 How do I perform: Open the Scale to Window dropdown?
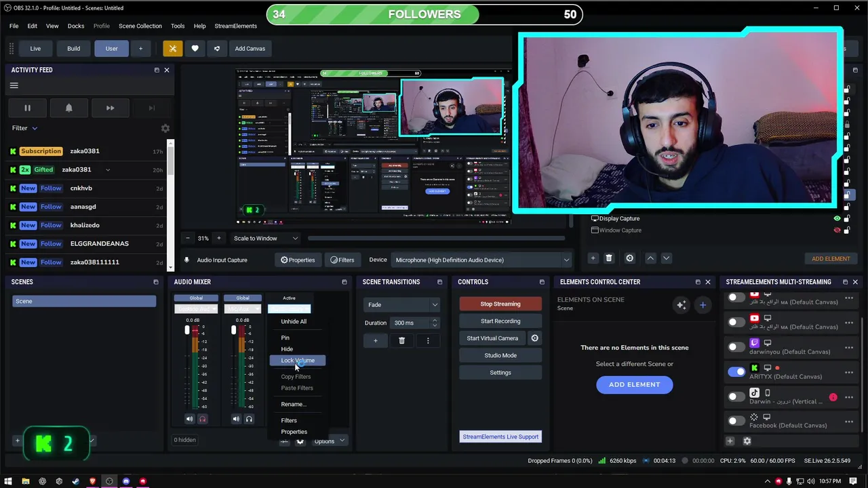coord(265,239)
